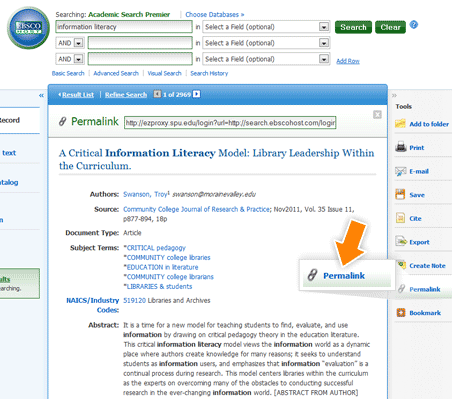Viewport: 452px width, 399px height.
Task: Click subject term CRITICAL pedagogy
Action: click(x=156, y=248)
